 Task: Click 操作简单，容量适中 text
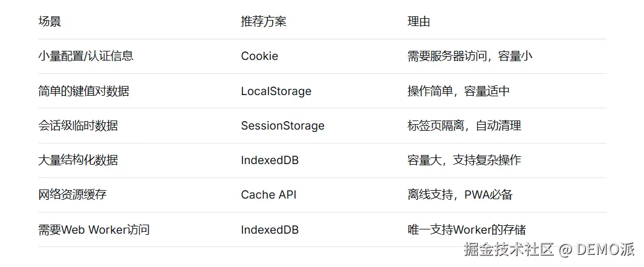(458, 91)
